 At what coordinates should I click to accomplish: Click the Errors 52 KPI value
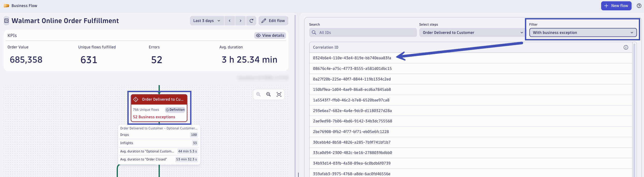(x=157, y=60)
